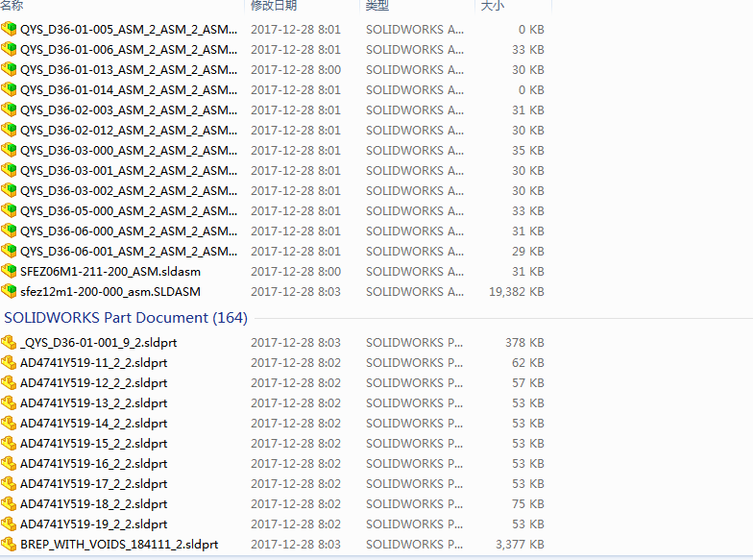
Task: Click the assembly icon for QYS_D36-05-000_ASM file
Action: 9,211
